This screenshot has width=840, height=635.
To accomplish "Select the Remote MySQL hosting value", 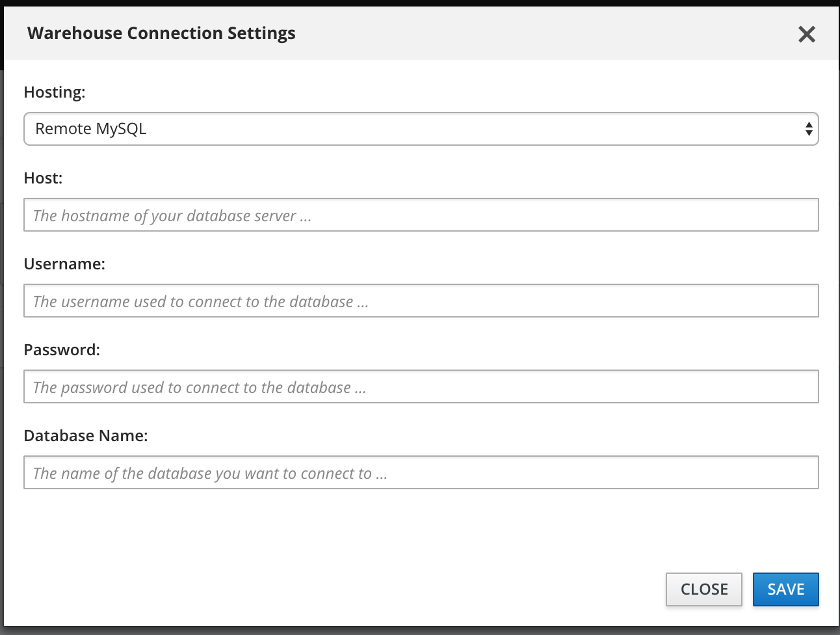I will tap(90, 129).
